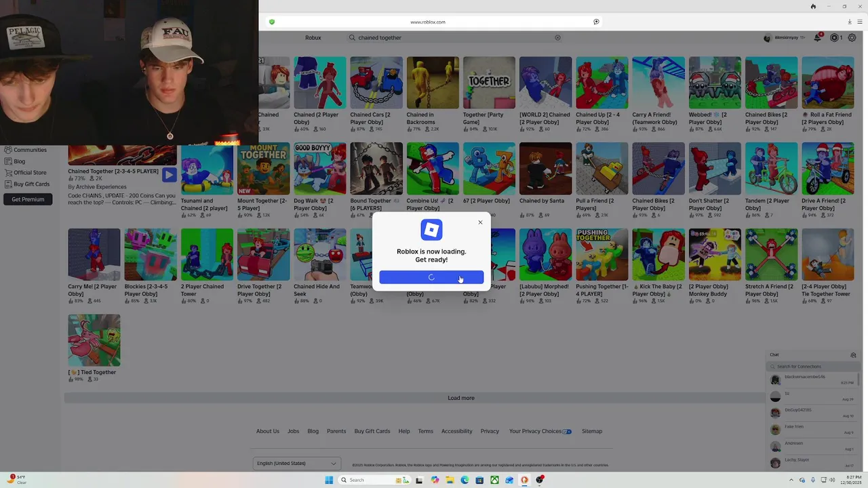Open the Robux nav link

[313, 38]
